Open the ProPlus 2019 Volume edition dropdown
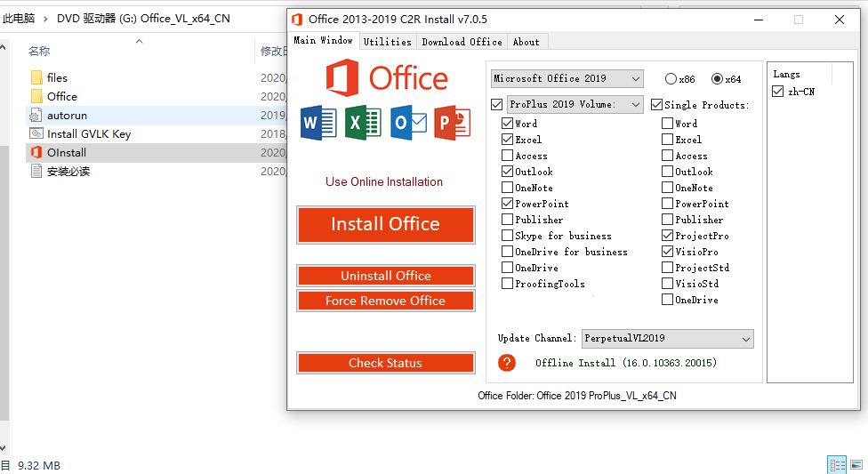 point(575,104)
